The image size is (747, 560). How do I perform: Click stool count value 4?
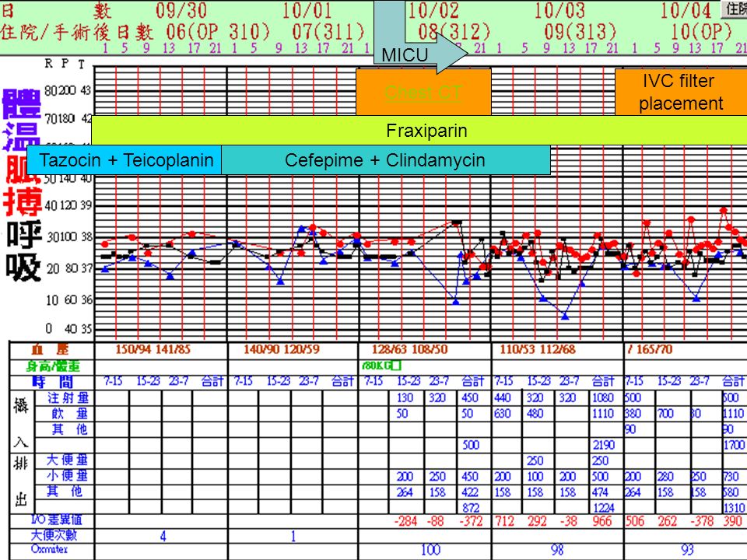click(x=163, y=536)
